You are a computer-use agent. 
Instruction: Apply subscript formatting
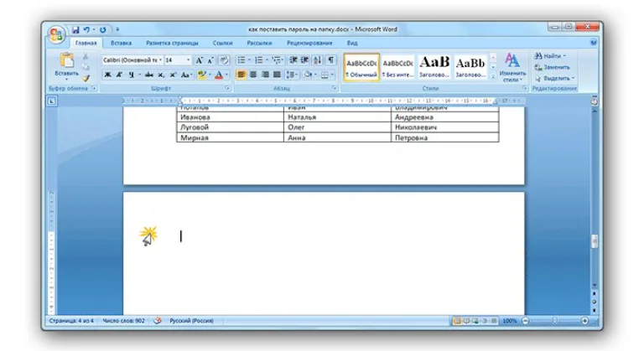pyautogui.click(x=161, y=75)
